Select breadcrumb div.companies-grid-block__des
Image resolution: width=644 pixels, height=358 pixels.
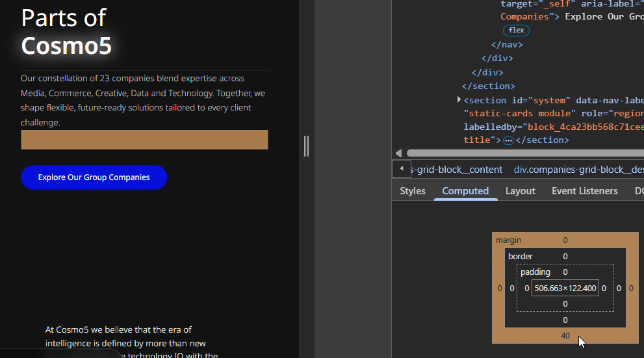click(x=579, y=170)
